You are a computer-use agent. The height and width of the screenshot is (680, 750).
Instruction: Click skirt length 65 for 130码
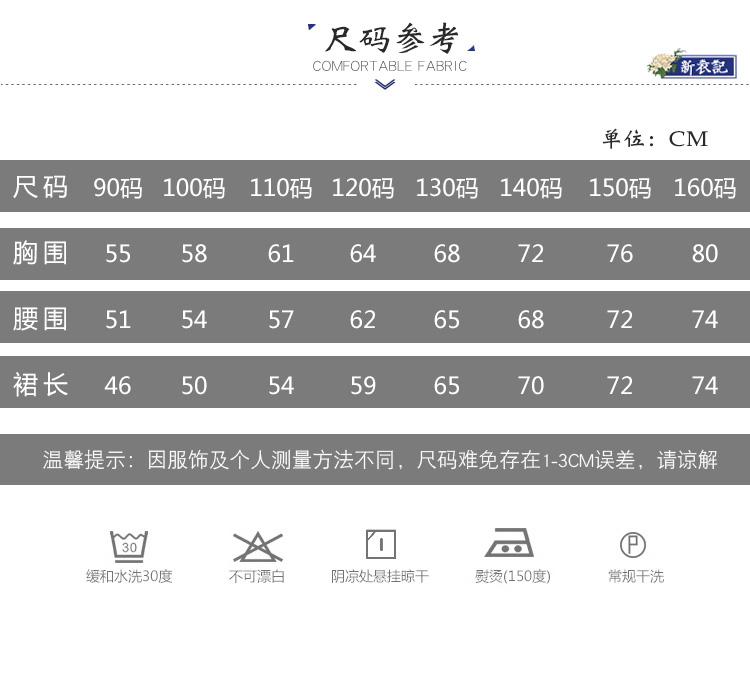(447, 385)
